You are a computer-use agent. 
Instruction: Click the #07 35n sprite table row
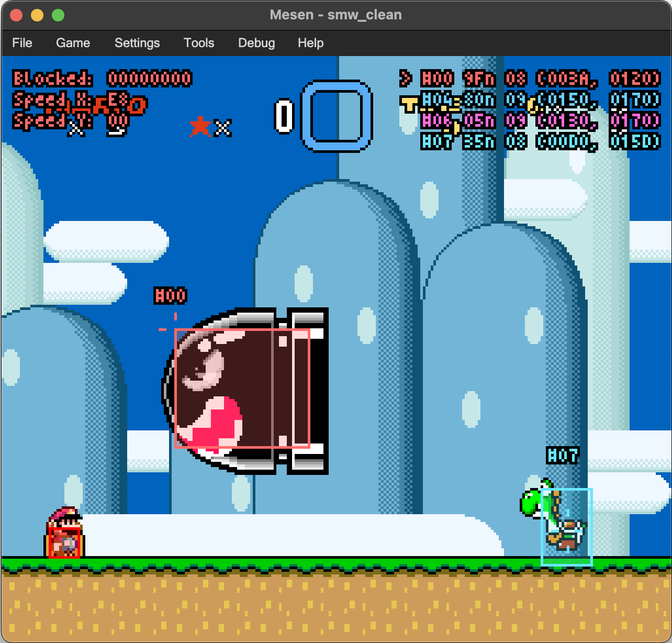coord(541,141)
